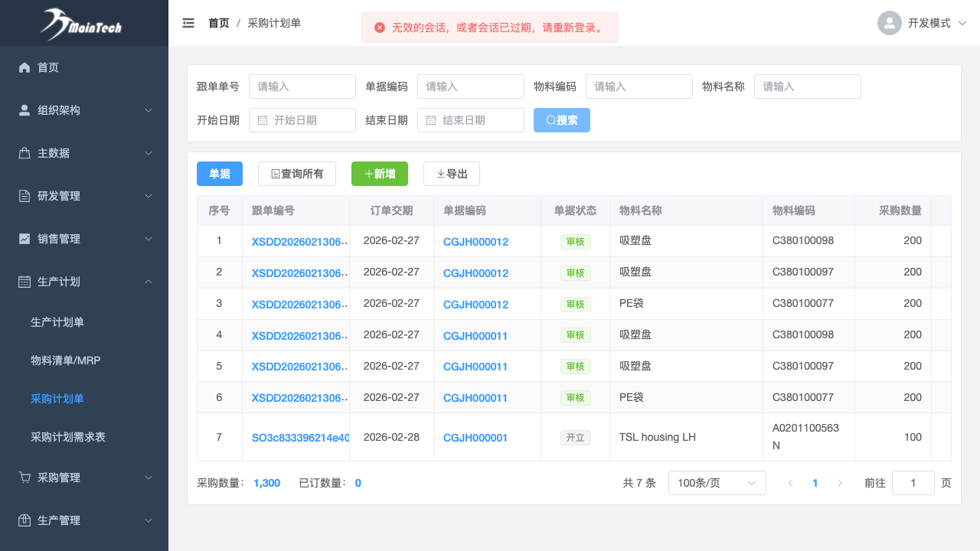Click the MainTech logo
The height and width of the screenshot is (551, 980).
click(83, 23)
